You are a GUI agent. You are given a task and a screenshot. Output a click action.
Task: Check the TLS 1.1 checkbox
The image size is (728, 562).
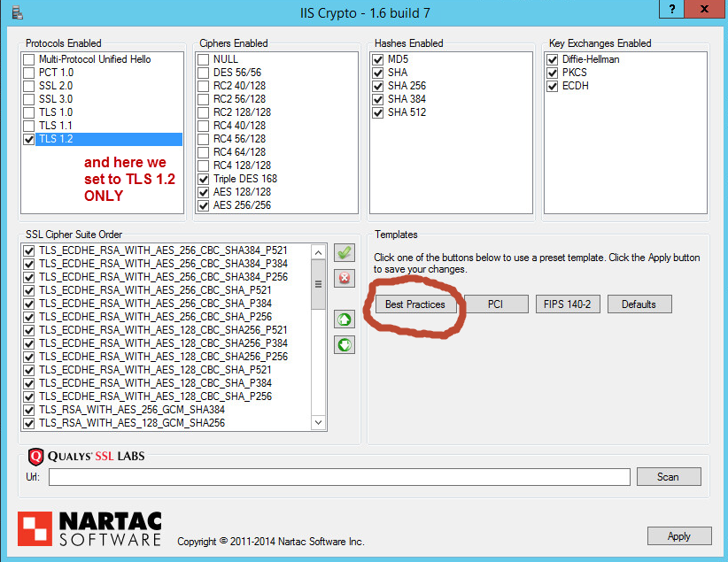pyautogui.click(x=29, y=126)
